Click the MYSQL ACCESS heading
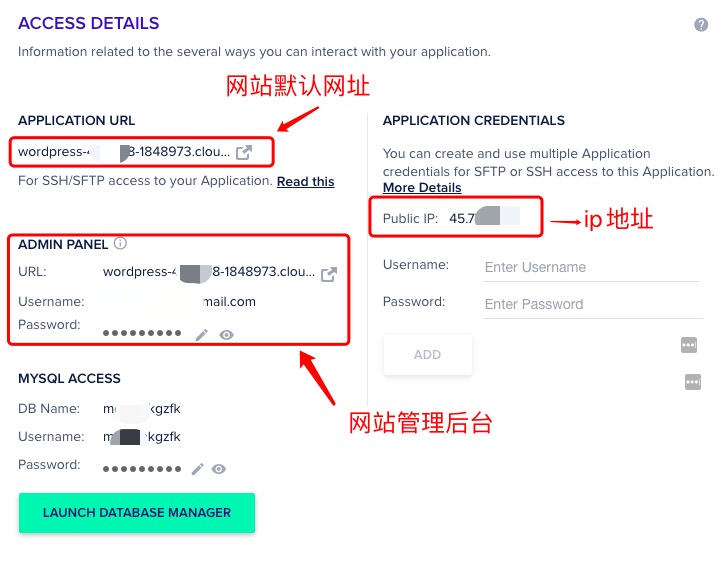Viewport: 721px width, 570px height. [x=69, y=378]
